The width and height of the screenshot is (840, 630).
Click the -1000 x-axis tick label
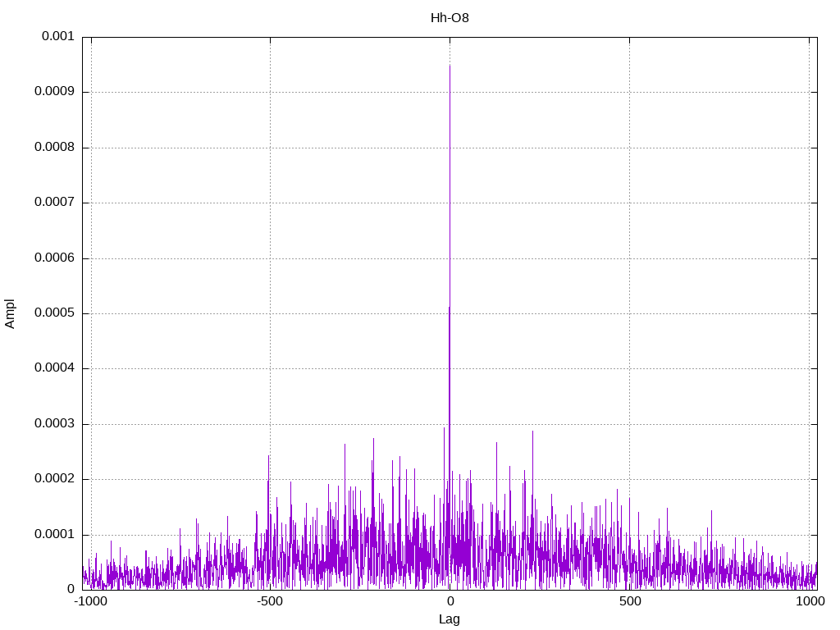click(90, 601)
